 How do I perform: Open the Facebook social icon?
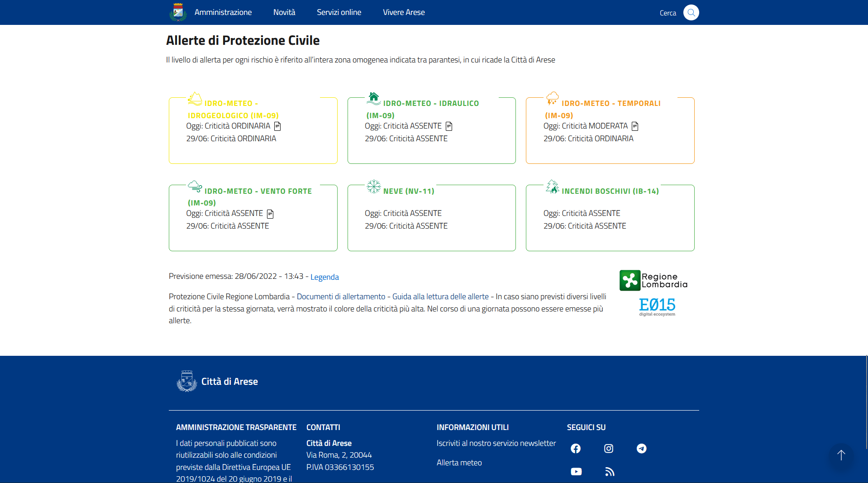tap(576, 448)
